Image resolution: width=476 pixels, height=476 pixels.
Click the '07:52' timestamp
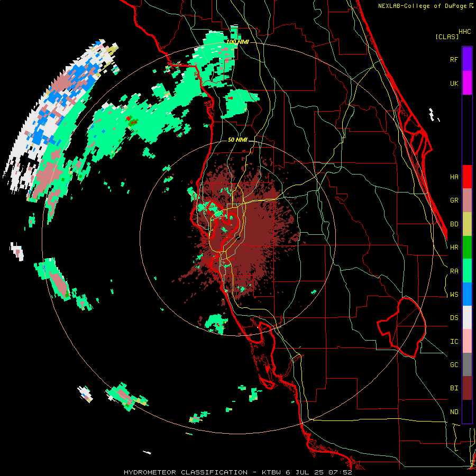click(x=340, y=472)
